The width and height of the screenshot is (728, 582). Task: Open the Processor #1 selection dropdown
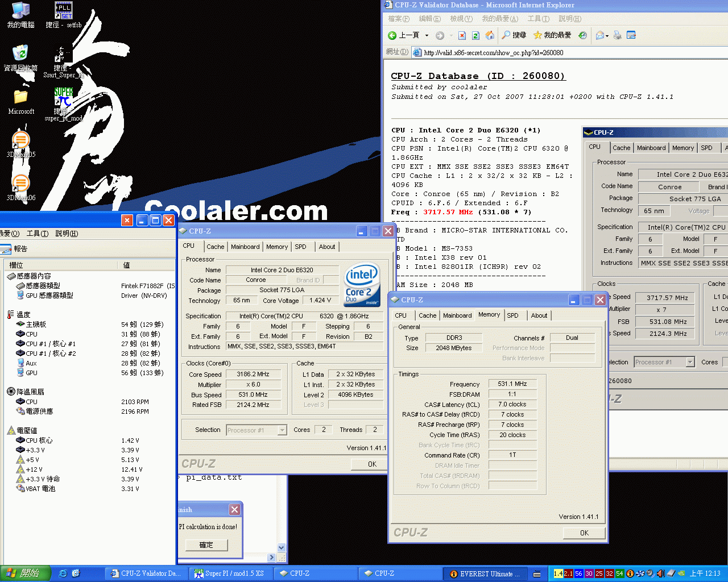click(x=282, y=430)
